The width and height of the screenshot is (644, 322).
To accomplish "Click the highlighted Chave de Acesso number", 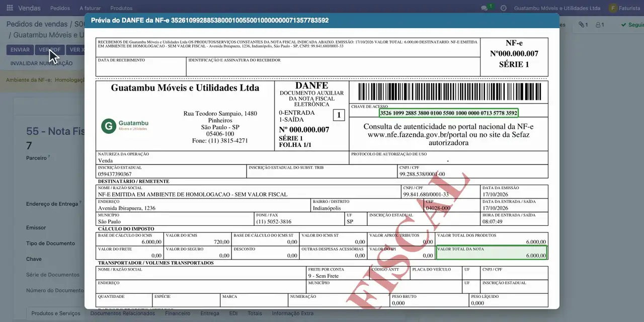I will [x=448, y=113].
